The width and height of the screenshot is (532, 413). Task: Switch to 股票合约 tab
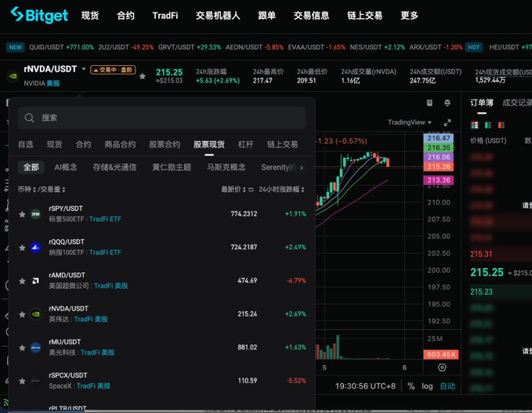pyautogui.click(x=165, y=144)
